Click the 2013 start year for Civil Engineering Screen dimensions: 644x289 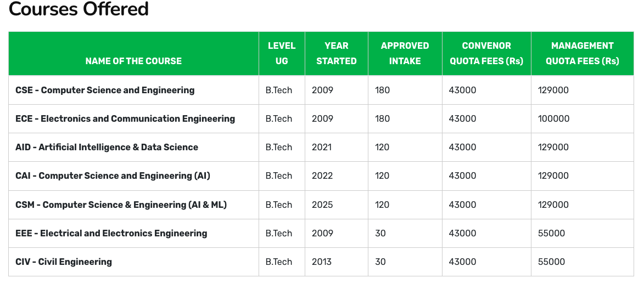pos(322,262)
